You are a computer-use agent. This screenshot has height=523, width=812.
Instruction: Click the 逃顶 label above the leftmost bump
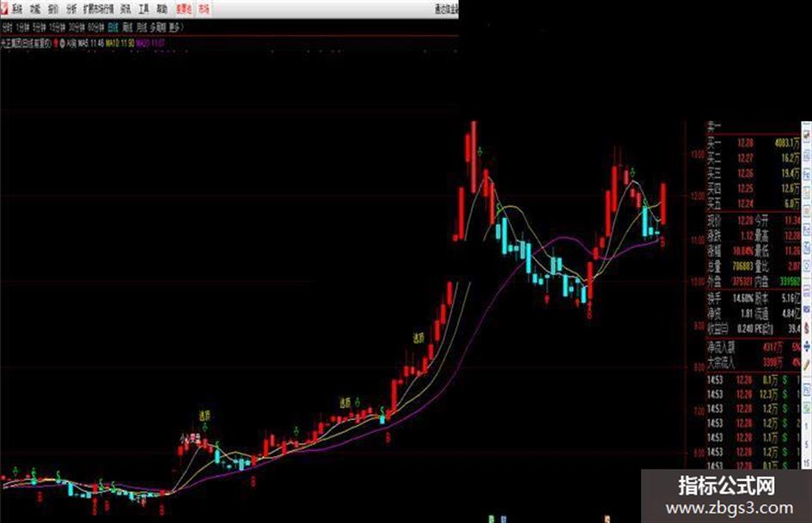[205, 416]
